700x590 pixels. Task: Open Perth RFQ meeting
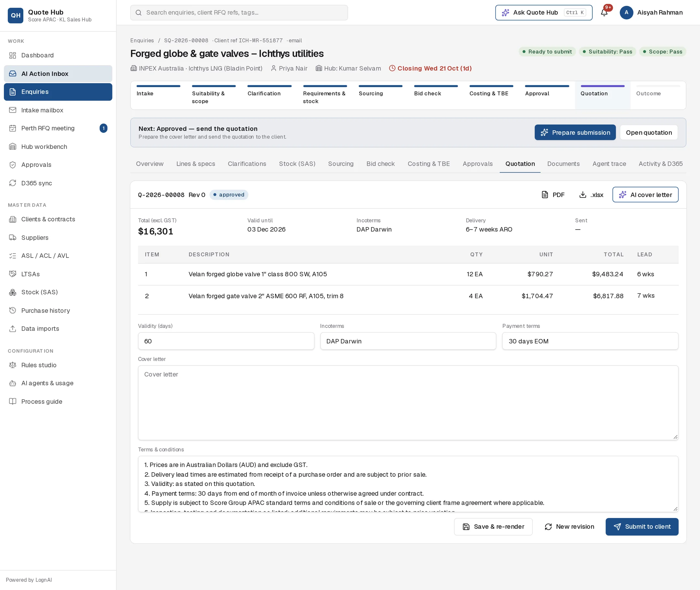pyautogui.click(x=58, y=128)
